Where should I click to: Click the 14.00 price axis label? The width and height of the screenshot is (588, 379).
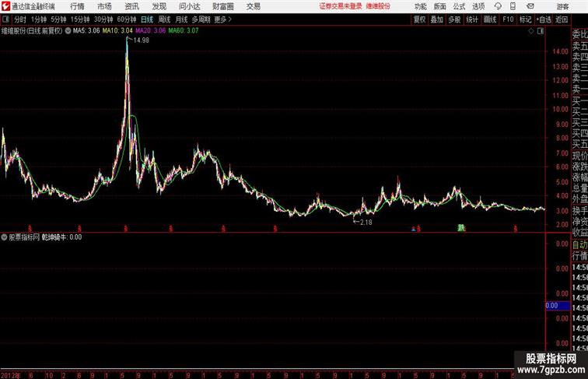[x=560, y=51]
